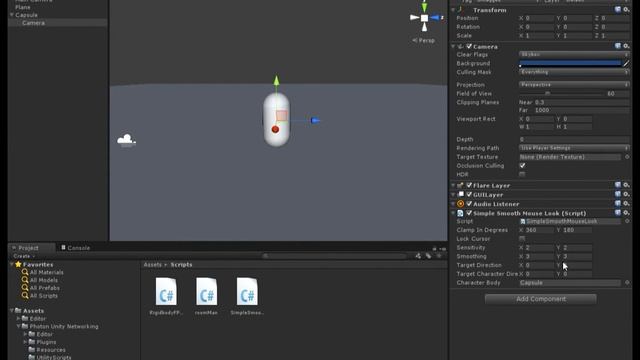The image size is (640, 360).
Task: Open GUILayer help icon
Action: (618, 194)
